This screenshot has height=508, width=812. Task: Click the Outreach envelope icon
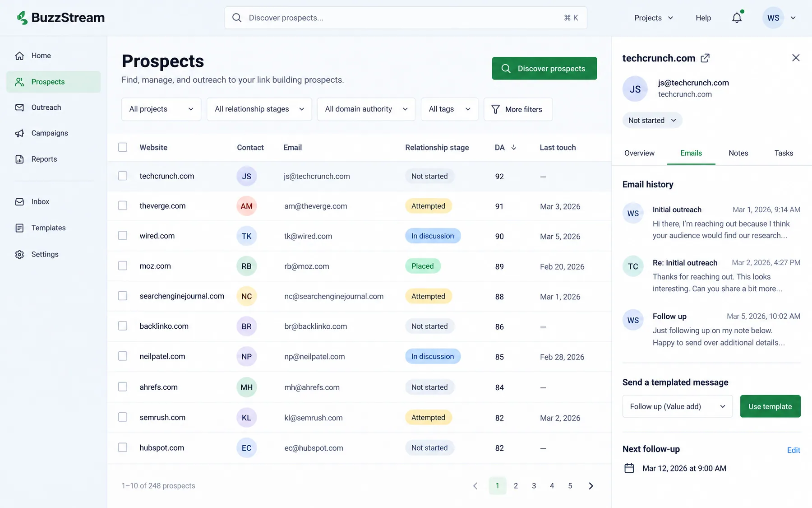point(19,107)
